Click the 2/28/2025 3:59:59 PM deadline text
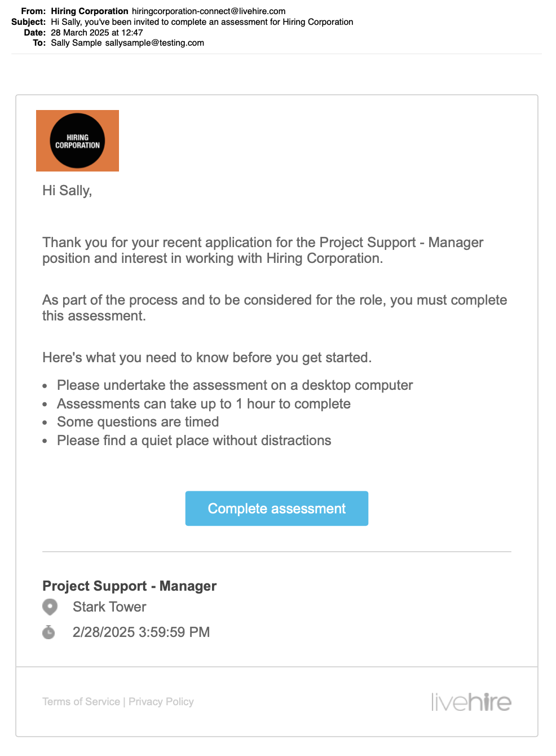The image size is (556, 756). pos(141,632)
